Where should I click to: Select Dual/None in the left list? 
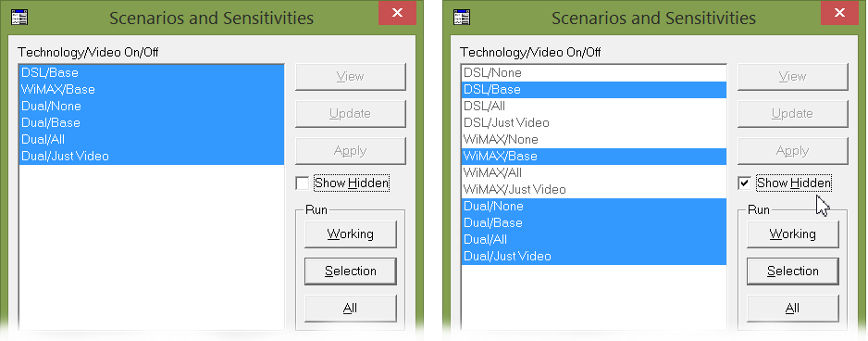point(151,106)
